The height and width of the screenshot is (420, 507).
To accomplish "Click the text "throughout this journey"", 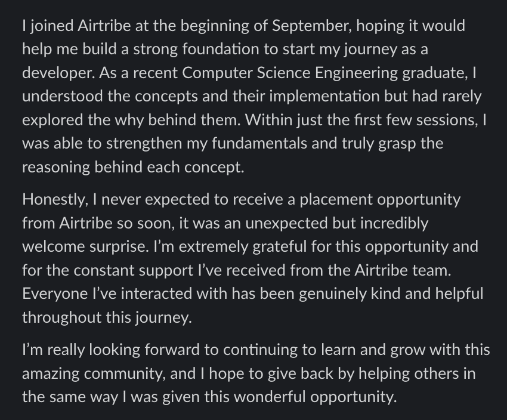I will (106, 317).
